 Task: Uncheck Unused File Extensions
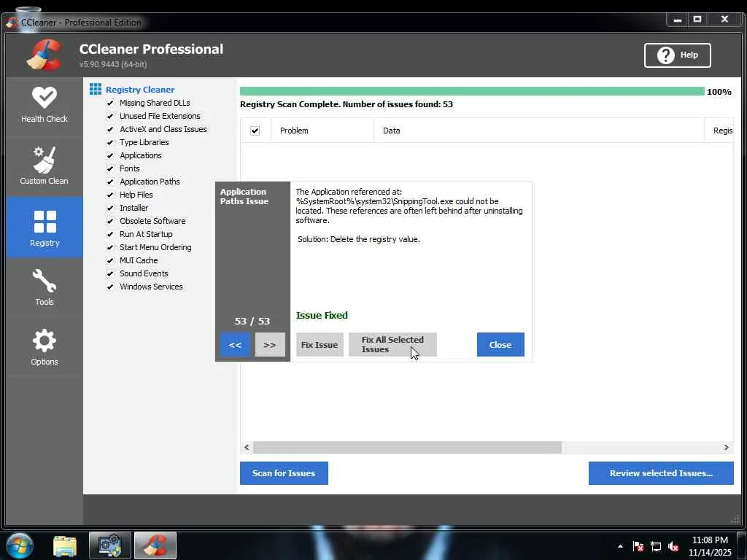click(x=110, y=116)
